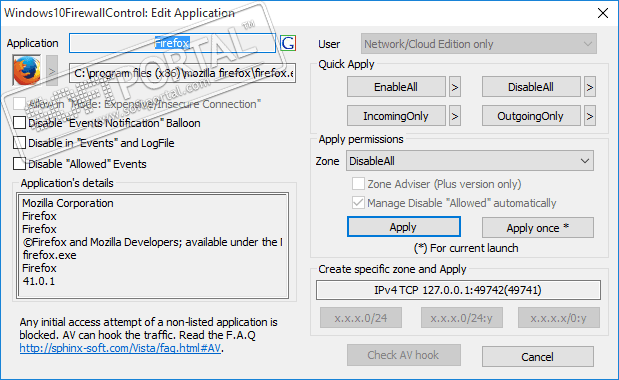Click the arrow button beside the Firefox icon

coord(52,71)
